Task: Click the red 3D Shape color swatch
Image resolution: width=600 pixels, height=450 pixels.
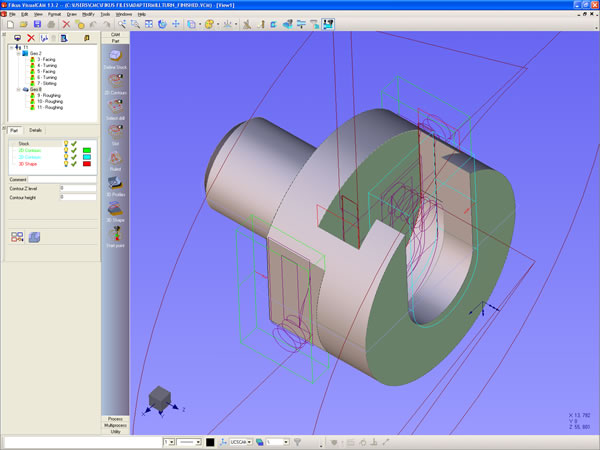Action: click(x=88, y=163)
